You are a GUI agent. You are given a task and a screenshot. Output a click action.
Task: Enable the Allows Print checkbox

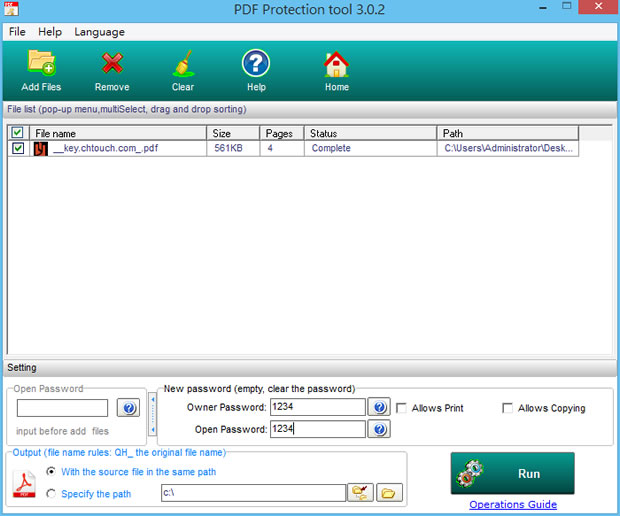(x=402, y=408)
